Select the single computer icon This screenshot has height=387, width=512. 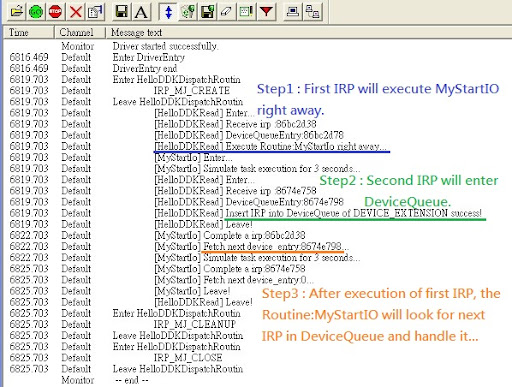tap(293, 12)
